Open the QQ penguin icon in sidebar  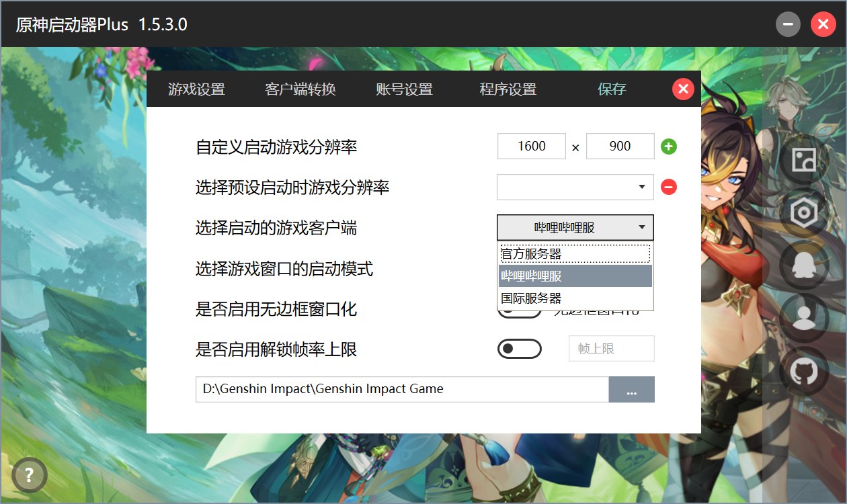[x=803, y=266]
